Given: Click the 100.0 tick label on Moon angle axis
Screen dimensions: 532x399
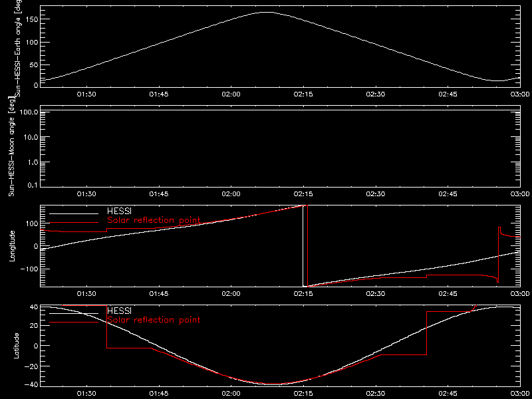Looking at the screenshot, I should click(x=29, y=112).
